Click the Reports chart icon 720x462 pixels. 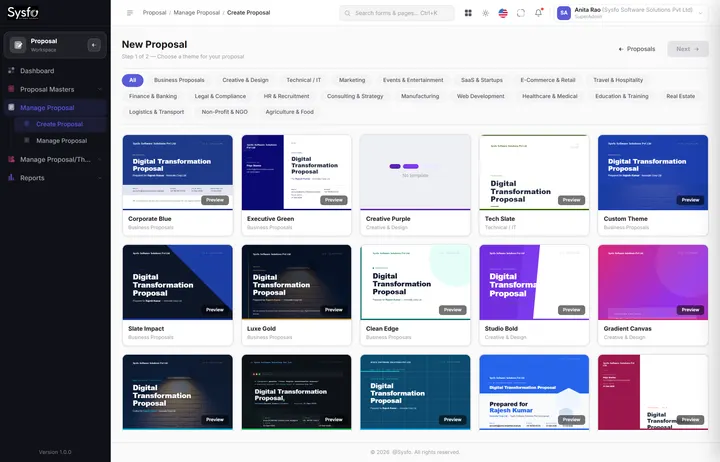(x=11, y=178)
